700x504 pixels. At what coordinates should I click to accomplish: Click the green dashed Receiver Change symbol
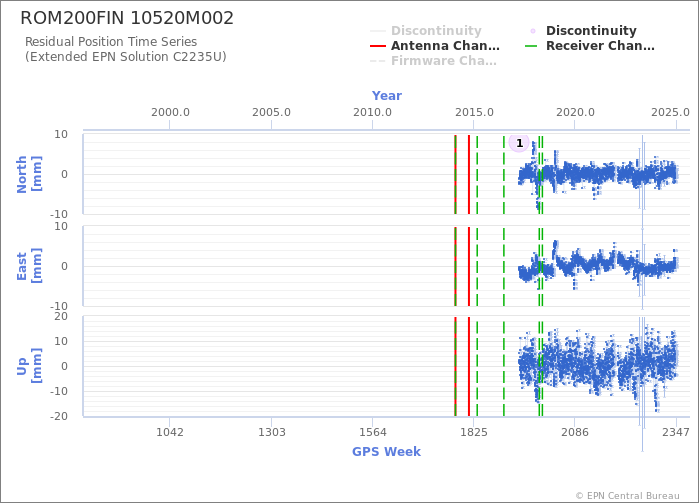pos(531,46)
